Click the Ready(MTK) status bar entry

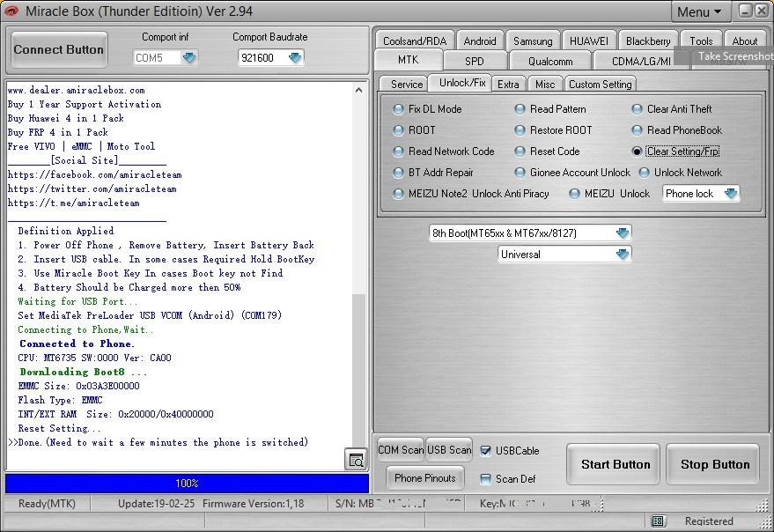[47, 504]
